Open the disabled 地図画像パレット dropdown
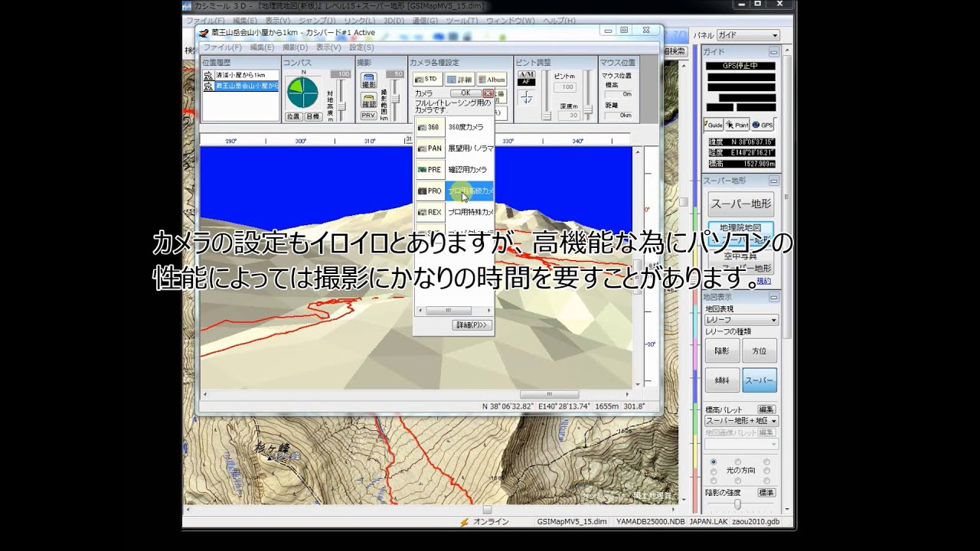The image size is (980, 551). click(x=741, y=444)
